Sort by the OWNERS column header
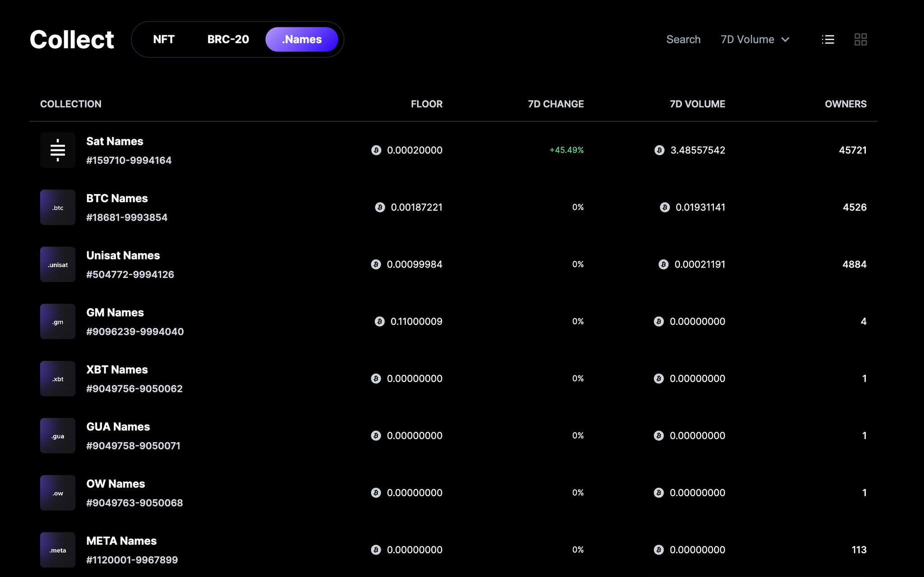The height and width of the screenshot is (577, 924). pos(845,104)
